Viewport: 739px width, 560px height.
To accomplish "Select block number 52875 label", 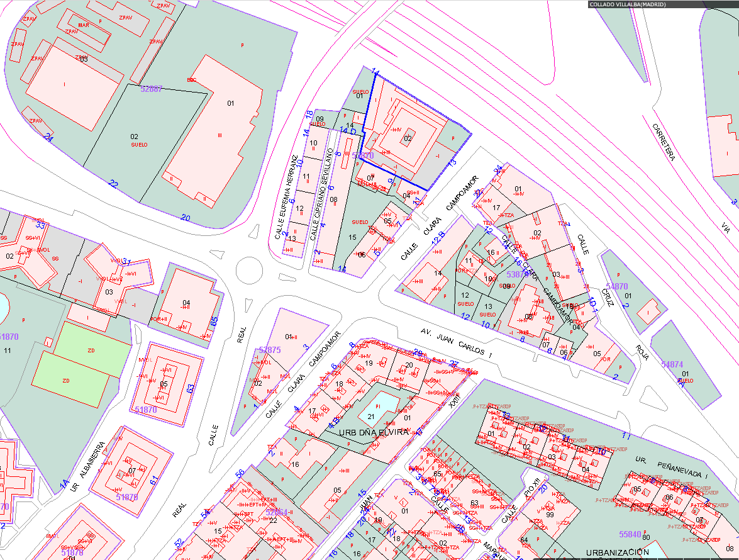I will [269, 350].
